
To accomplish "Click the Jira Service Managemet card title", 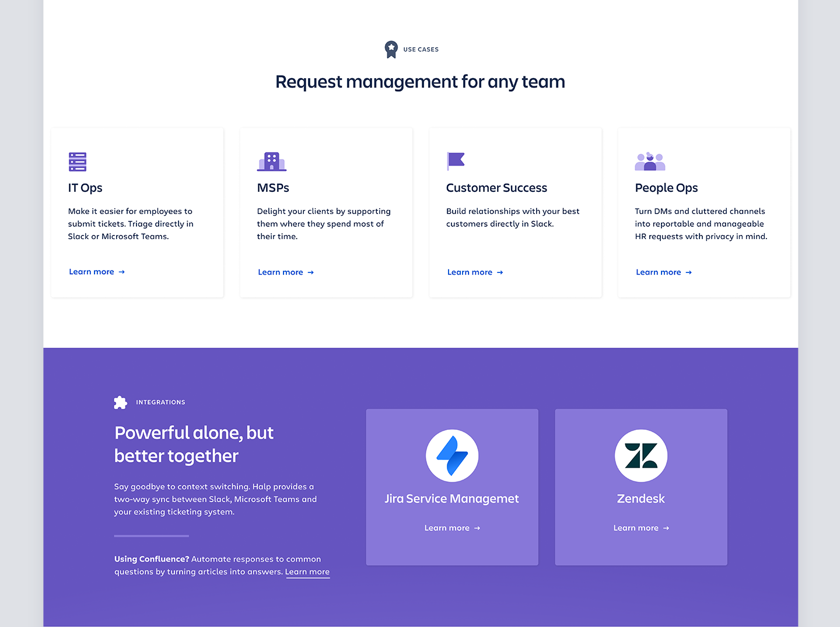I will point(452,499).
